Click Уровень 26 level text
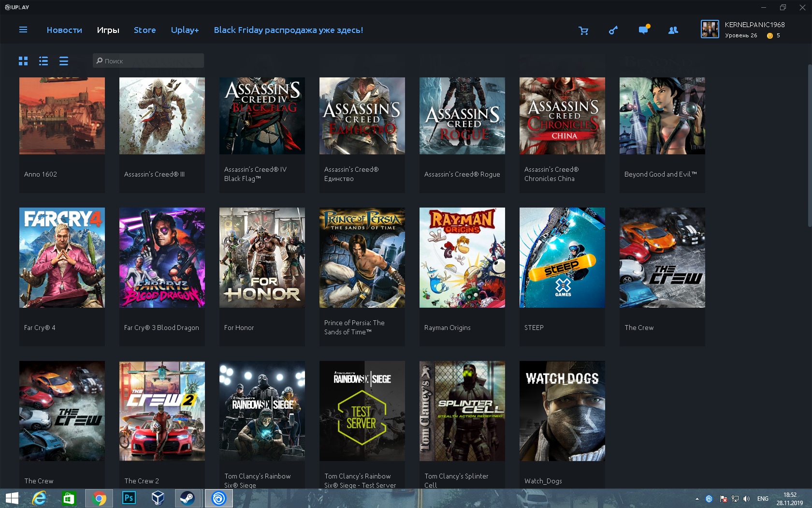Viewport: 812px width, 508px height. (741, 35)
